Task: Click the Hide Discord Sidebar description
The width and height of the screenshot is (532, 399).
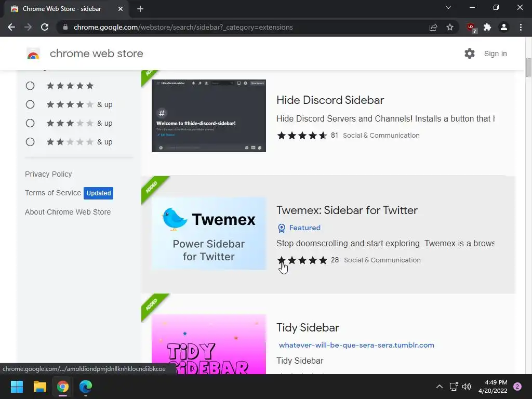Action: [385, 119]
